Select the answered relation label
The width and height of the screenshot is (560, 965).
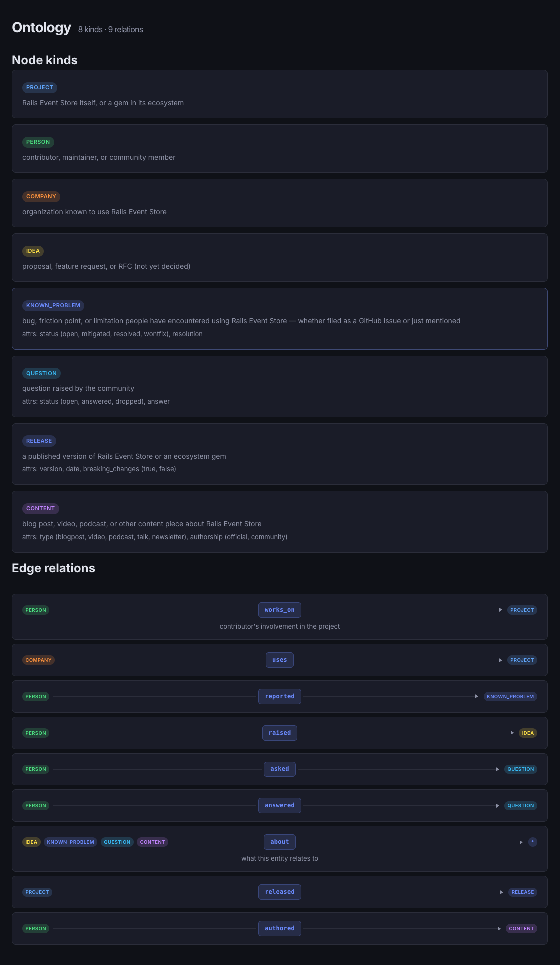[280, 805]
